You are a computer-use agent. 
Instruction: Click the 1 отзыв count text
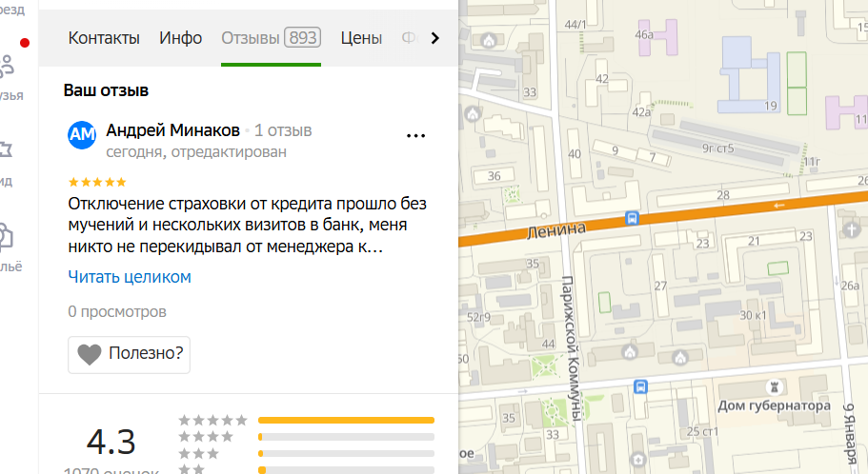[x=283, y=130]
